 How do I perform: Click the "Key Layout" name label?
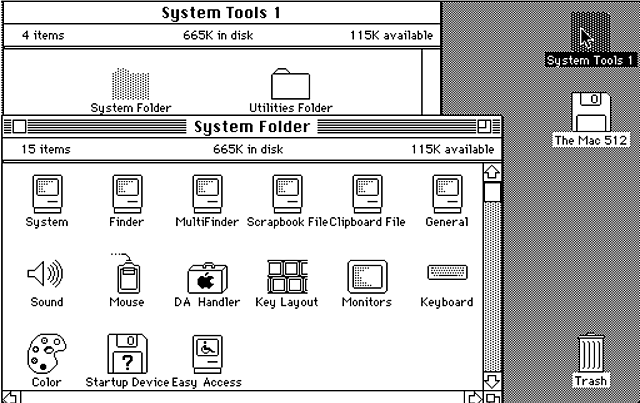click(287, 303)
